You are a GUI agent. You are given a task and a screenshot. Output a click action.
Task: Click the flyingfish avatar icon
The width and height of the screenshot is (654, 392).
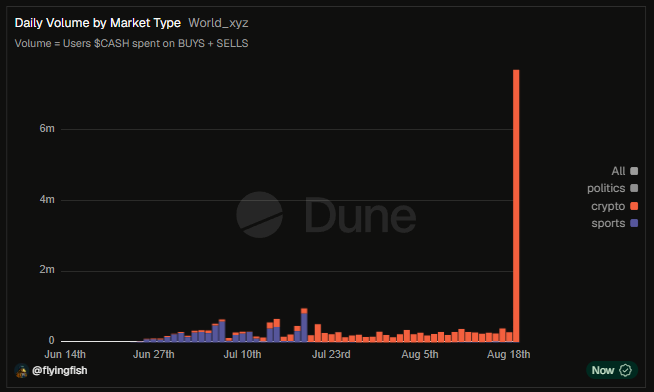point(21,370)
